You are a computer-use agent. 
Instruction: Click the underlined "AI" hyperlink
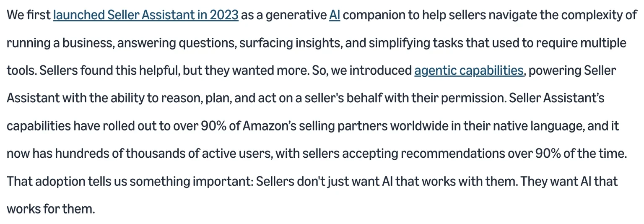(x=335, y=16)
